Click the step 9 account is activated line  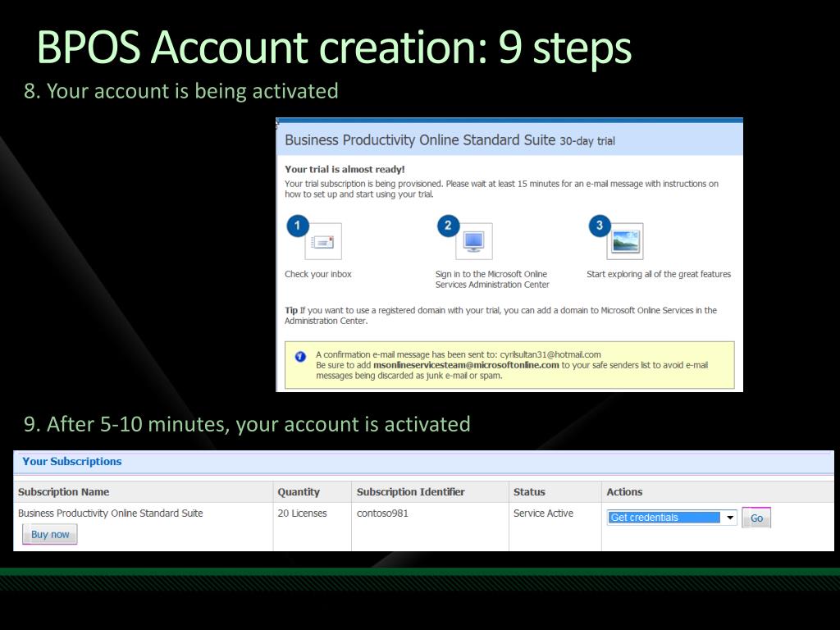247,424
